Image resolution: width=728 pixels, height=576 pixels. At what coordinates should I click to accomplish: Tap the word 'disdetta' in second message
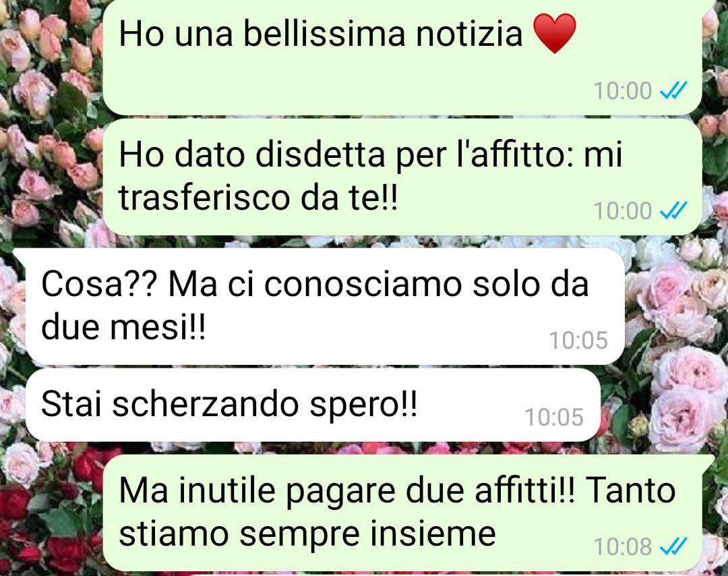coord(320,154)
